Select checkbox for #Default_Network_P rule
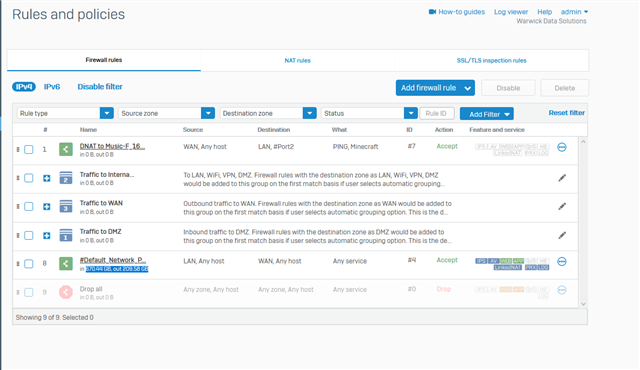 pos(29,264)
